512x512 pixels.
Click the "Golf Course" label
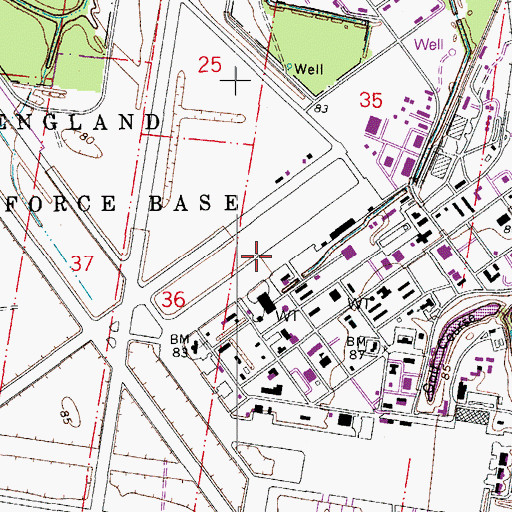tap(450, 353)
